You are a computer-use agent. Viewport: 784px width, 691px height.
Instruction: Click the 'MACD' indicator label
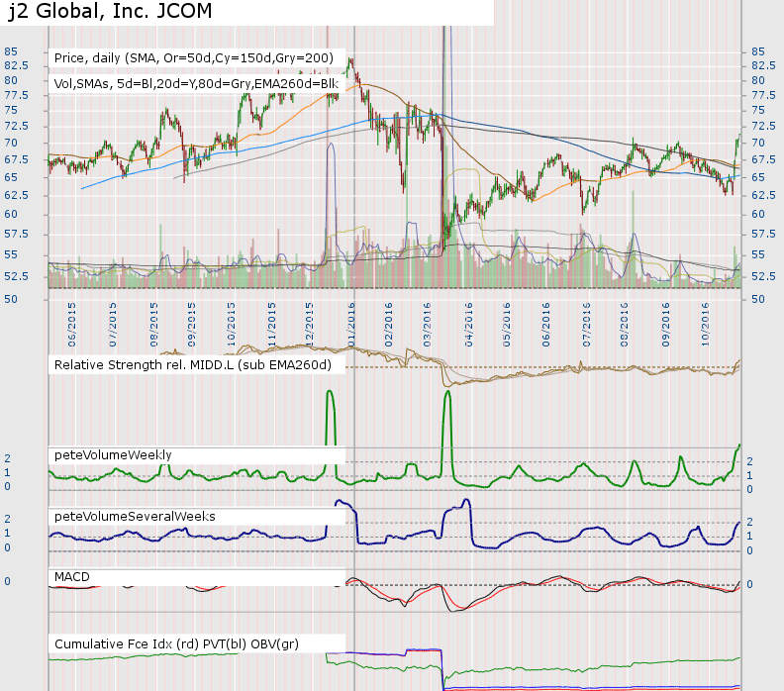click(72, 577)
